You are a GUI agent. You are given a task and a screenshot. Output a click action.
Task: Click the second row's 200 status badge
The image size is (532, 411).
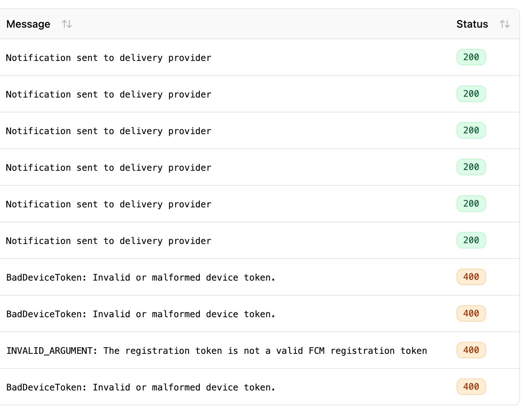coord(471,94)
